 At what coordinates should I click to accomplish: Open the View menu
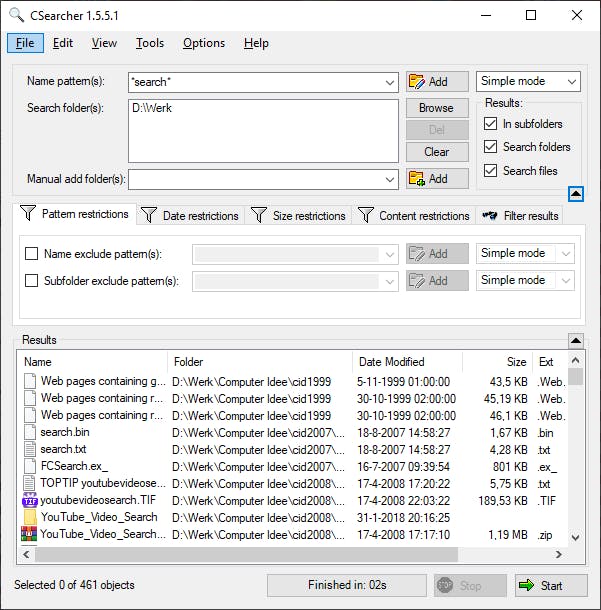point(104,43)
